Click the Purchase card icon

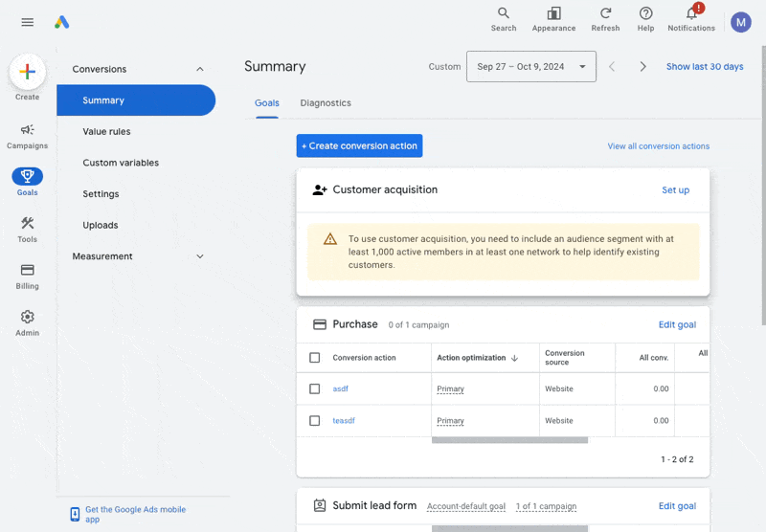click(x=320, y=324)
